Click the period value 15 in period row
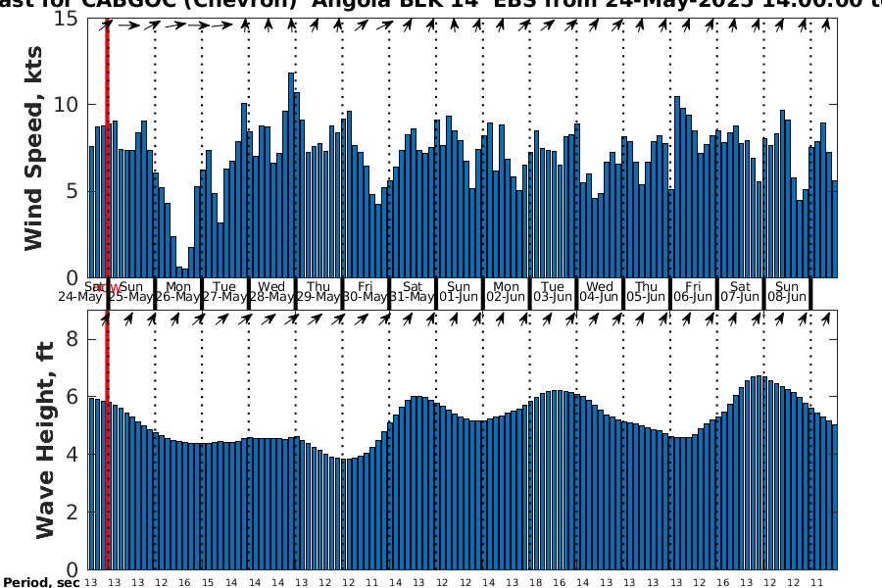The image size is (882, 588). point(208,583)
